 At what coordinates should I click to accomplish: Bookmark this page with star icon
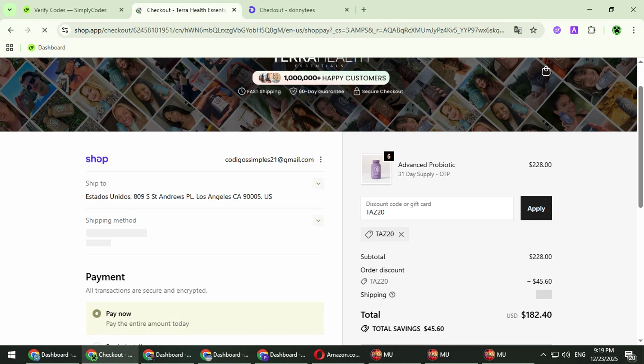tap(533, 30)
